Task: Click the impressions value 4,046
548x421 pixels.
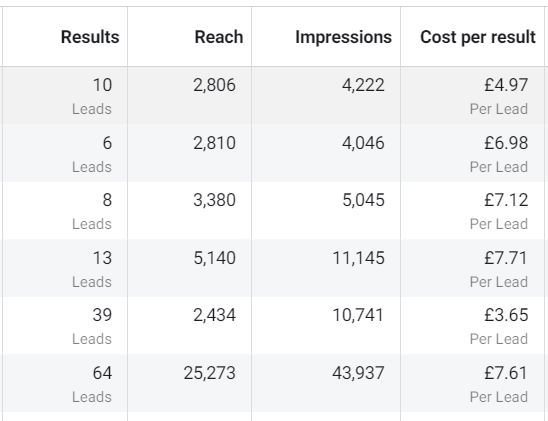Action: pyautogui.click(x=363, y=143)
